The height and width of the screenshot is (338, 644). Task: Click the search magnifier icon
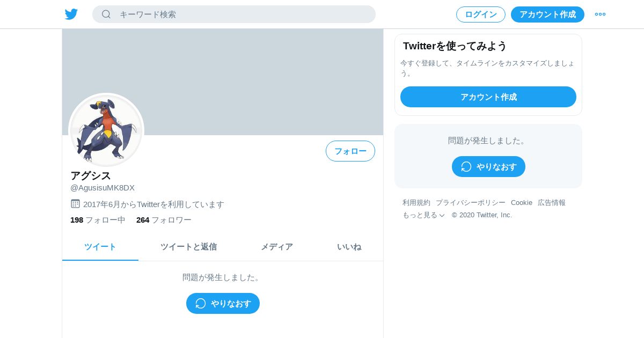click(106, 14)
